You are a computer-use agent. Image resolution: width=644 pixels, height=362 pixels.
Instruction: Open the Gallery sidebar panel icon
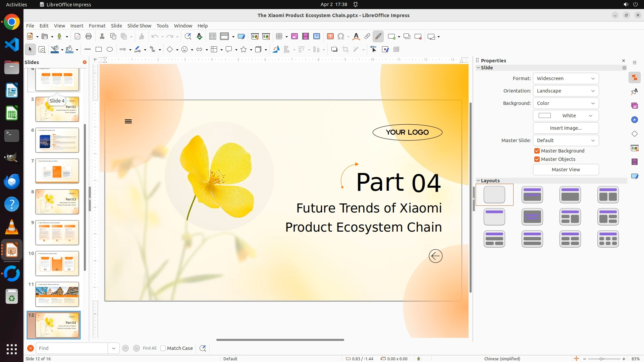coord(634,106)
